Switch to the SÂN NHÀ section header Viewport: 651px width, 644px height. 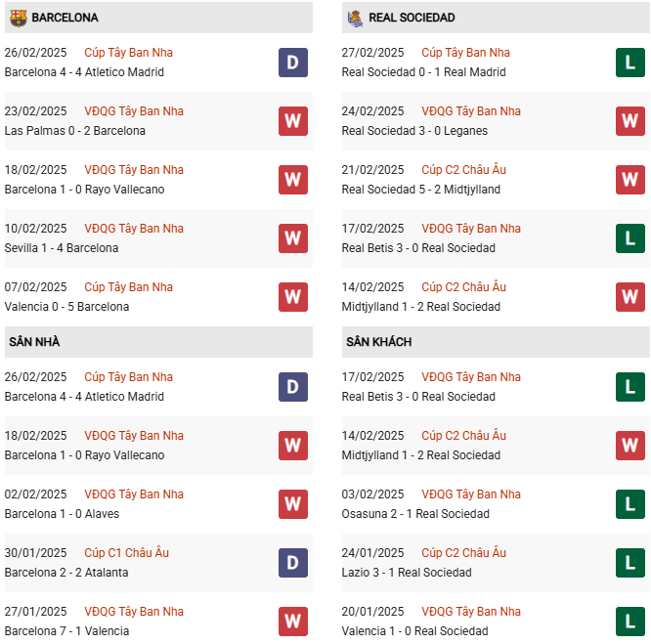35,342
